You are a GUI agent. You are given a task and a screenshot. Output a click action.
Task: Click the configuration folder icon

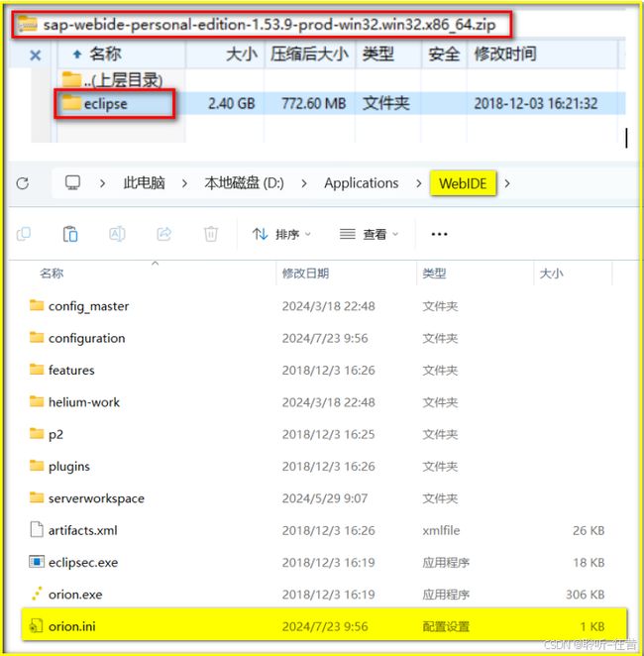[37, 337]
